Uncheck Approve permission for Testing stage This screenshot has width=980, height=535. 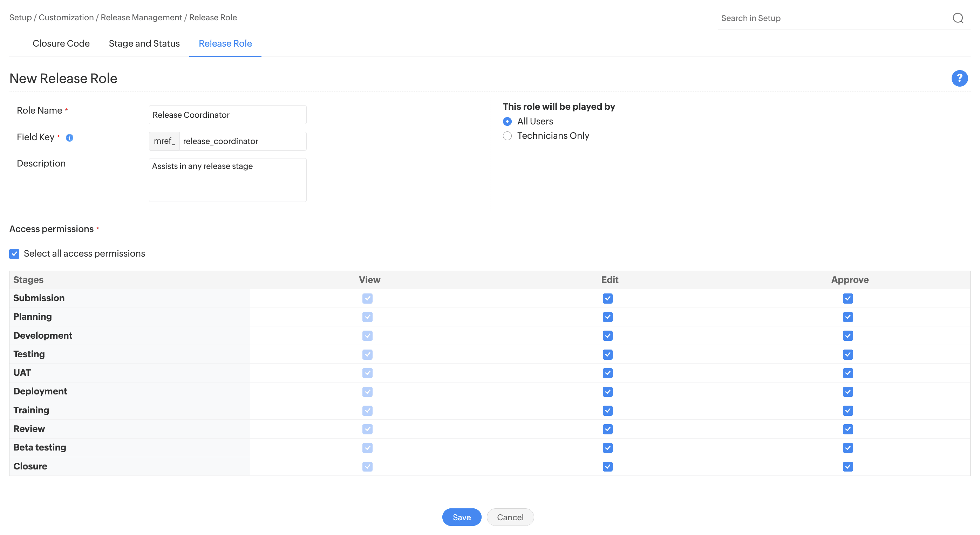pyautogui.click(x=847, y=355)
